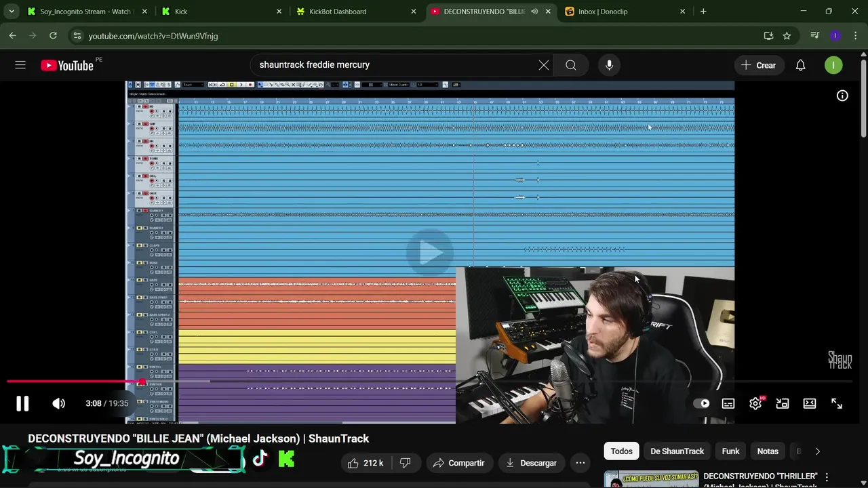Go back to the previous page

[x=13, y=36]
